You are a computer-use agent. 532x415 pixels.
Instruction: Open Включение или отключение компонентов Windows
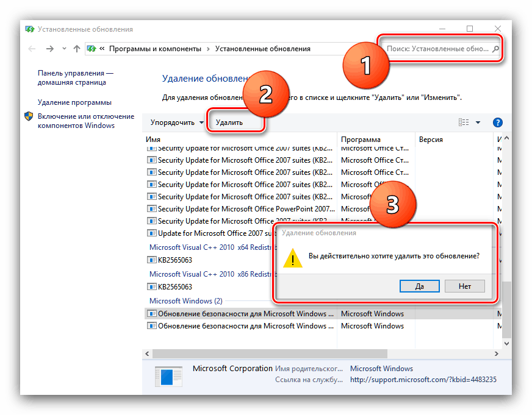(x=86, y=121)
